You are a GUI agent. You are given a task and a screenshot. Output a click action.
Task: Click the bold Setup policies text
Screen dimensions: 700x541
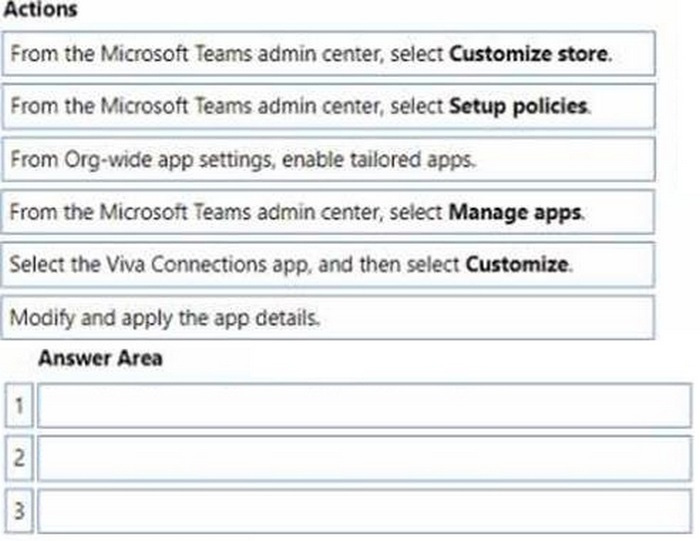point(518,107)
